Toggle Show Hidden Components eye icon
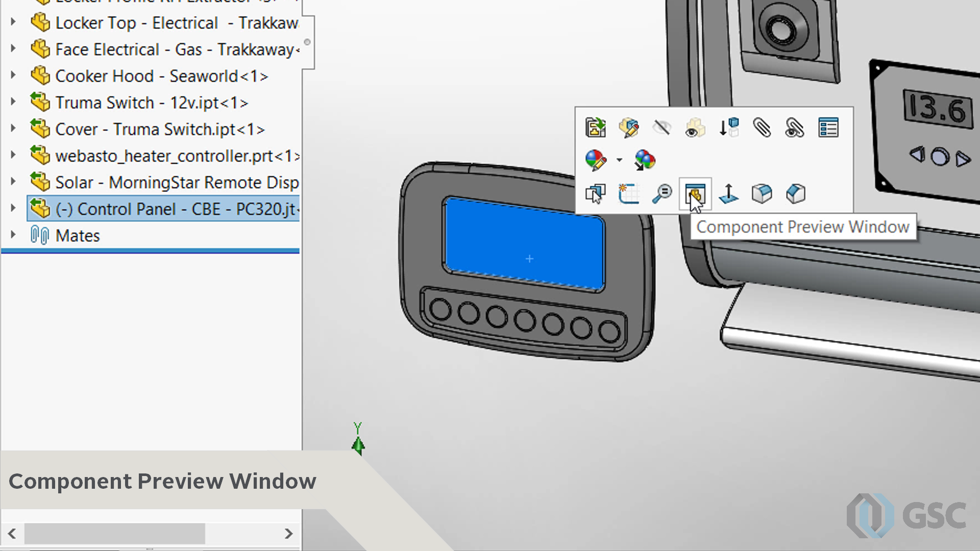The width and height of the screenshot is (980, 551). point(695,128)
